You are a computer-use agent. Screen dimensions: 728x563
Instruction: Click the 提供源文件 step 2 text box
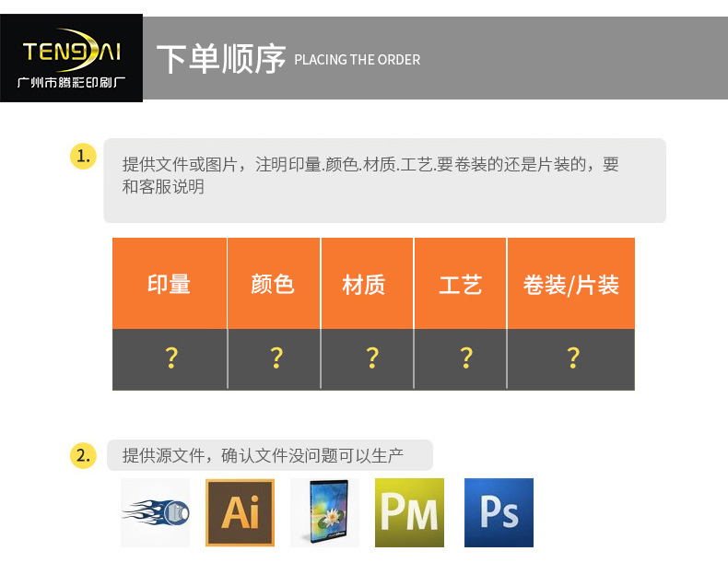point(270,455)
